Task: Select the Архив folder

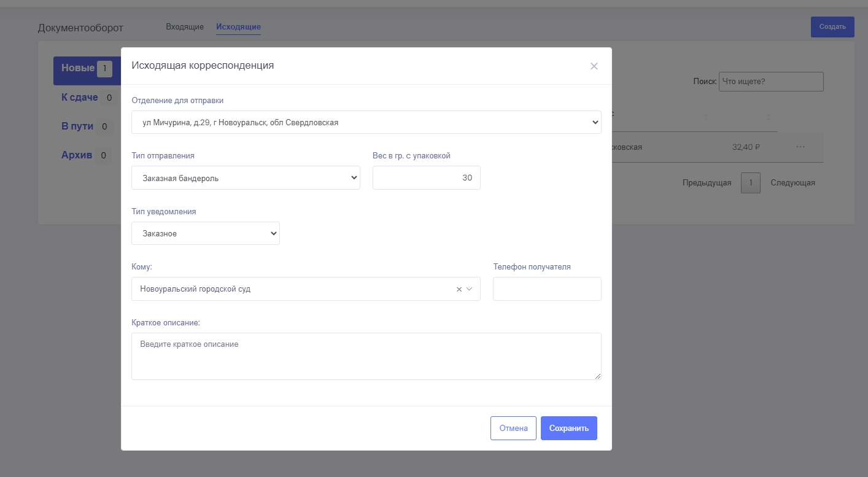Action: tap(77, 155)
